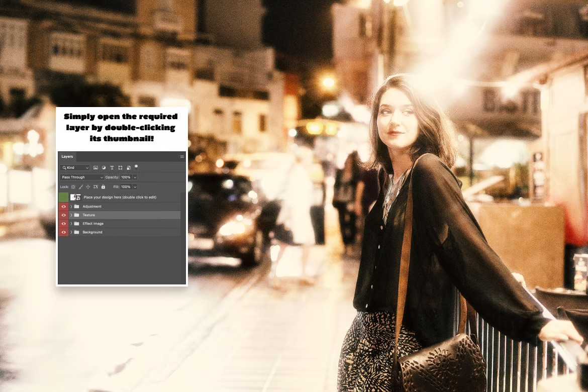Click the Lock transparent pixels icon
Viewport: 588px width, 392px height.
coord(73,186)
